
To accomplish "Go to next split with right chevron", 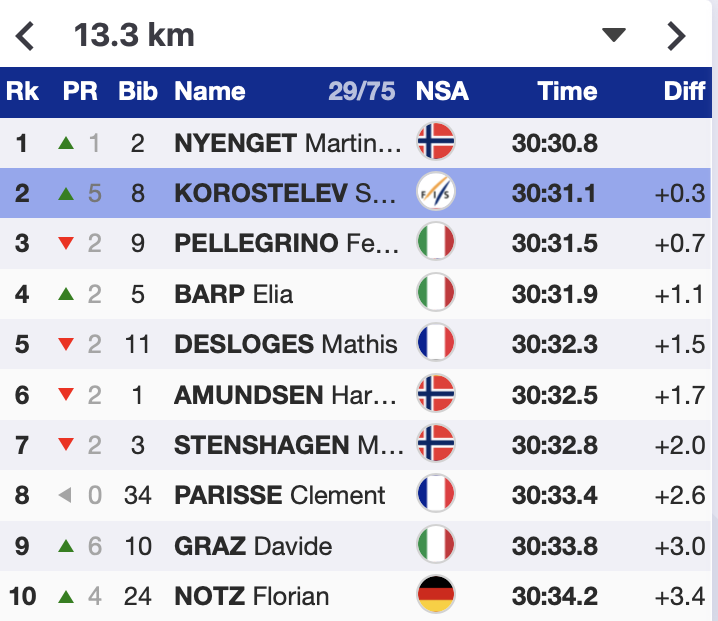I will [x=677, y=37].
